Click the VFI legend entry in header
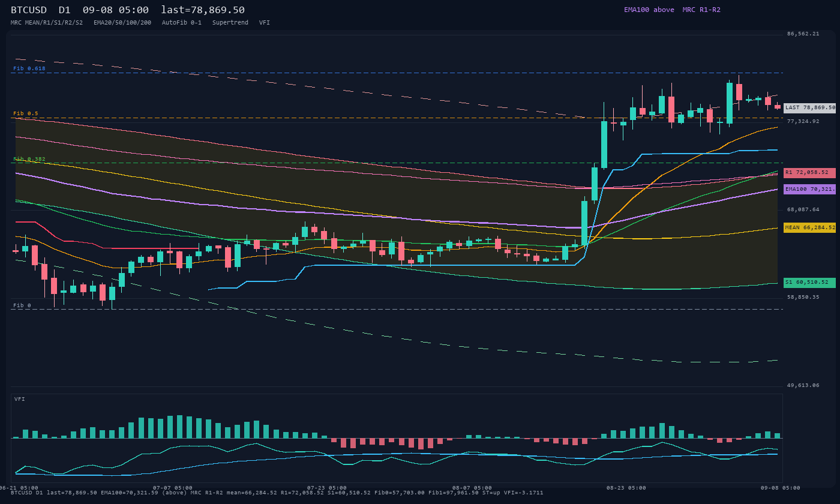The image size is (840, 504). pos(265,23)
